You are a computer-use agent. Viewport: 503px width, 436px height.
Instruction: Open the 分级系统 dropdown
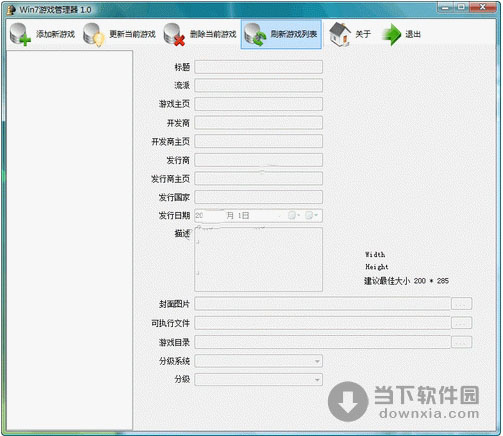[x=258, y=361]
